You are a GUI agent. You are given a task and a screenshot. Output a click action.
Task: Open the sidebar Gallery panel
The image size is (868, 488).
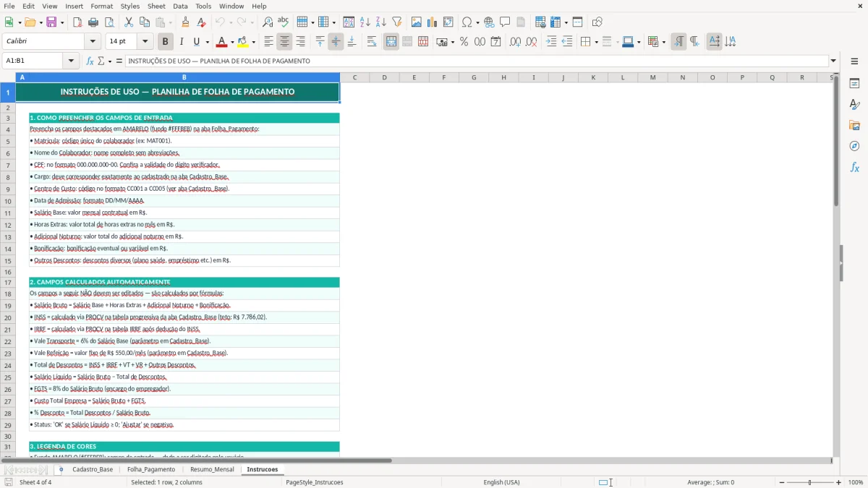pos(854,126)
